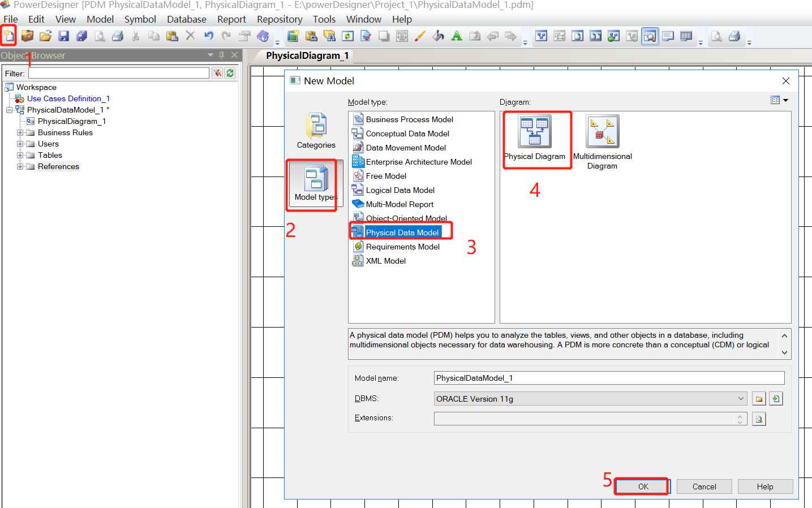Click the green-arrow icon right of DBMS
This screenshot has height=508, width=812.
[x=776, y=399]
